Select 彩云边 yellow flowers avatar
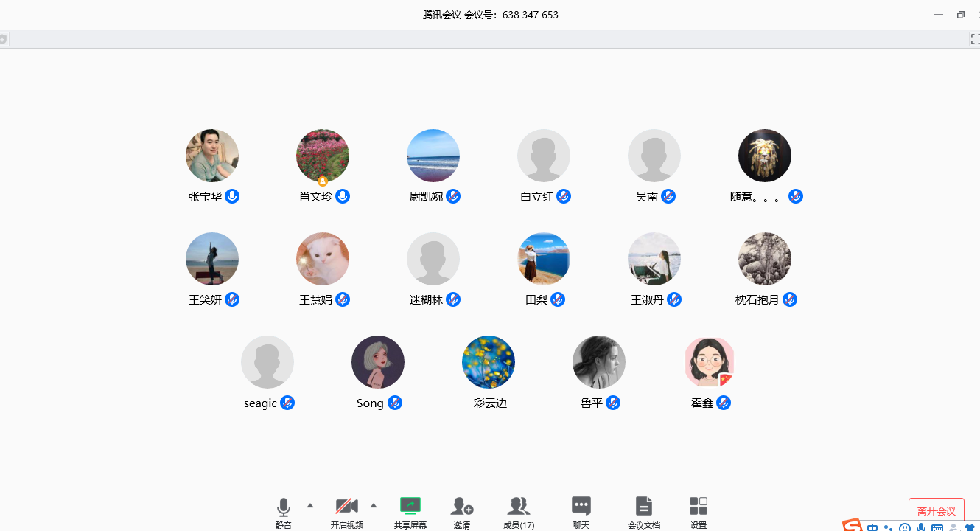Image resolution: width=980 pixels, height=531 pixels. point(489,362)
